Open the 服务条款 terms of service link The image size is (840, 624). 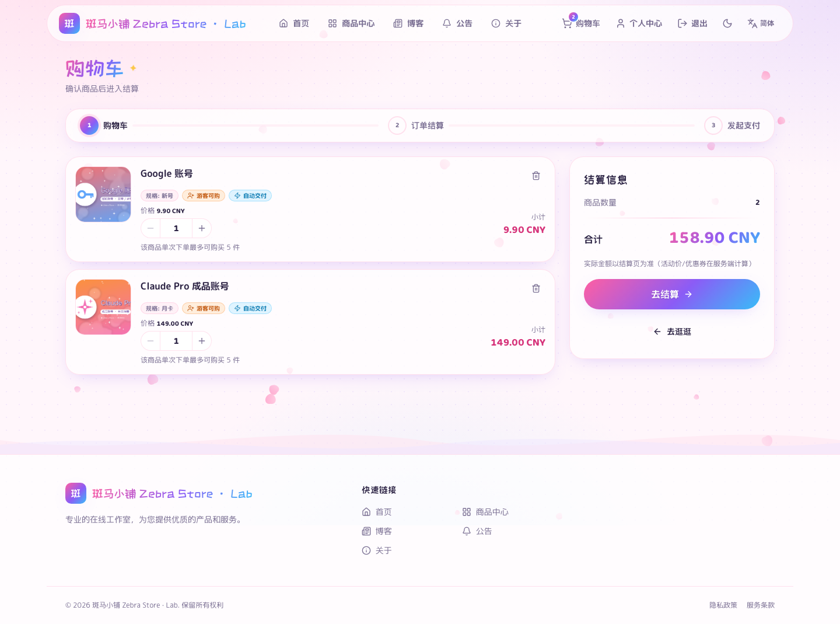coord(761,605)
